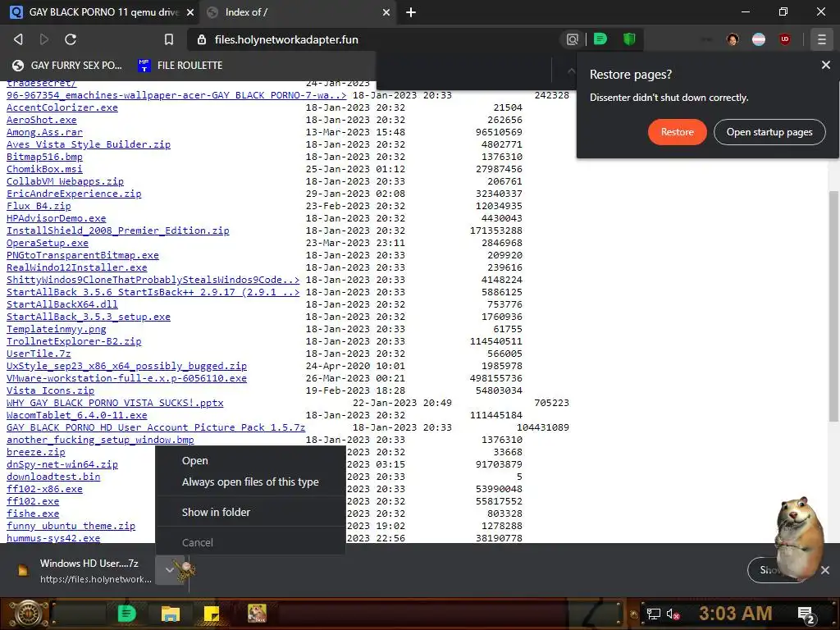
Task: Download UxStyle_sep23_x86_x64_possibly_bugged.zip
Action: pos(126,366)
